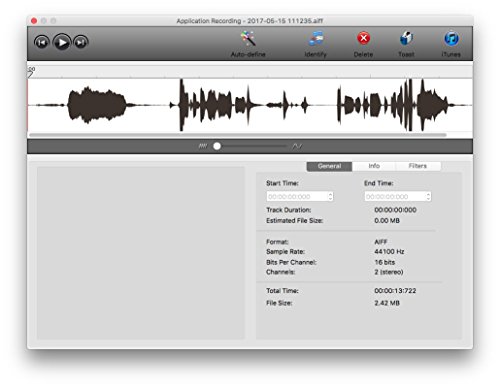The image size is (500, 388).
Task: Click the waveform horizontal scrollbar
Action: [x=238, y=135]
